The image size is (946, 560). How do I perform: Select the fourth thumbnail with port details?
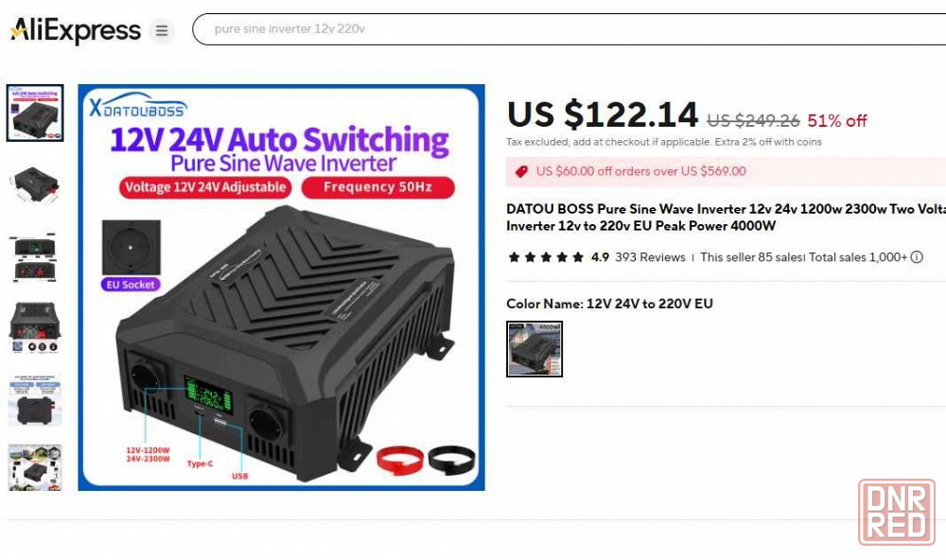[35, 327]
